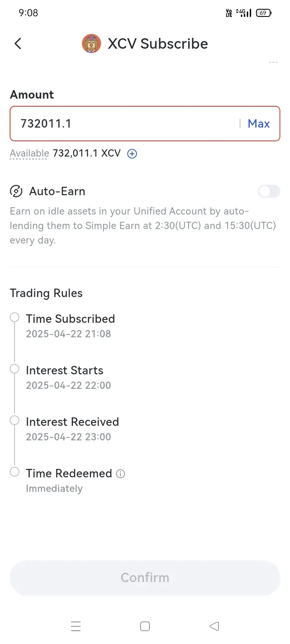Tap the back arrow icon

click(x=18, y=43)
